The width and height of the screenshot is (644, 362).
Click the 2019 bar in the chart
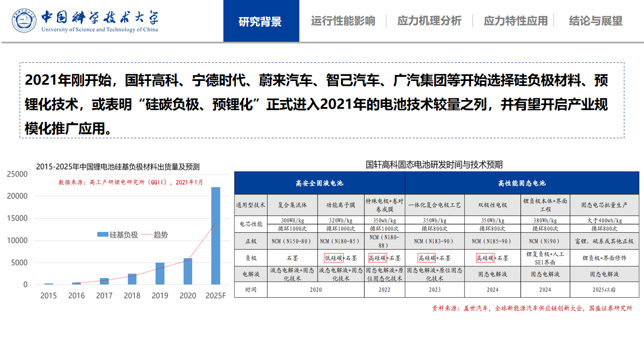(160, 274)
